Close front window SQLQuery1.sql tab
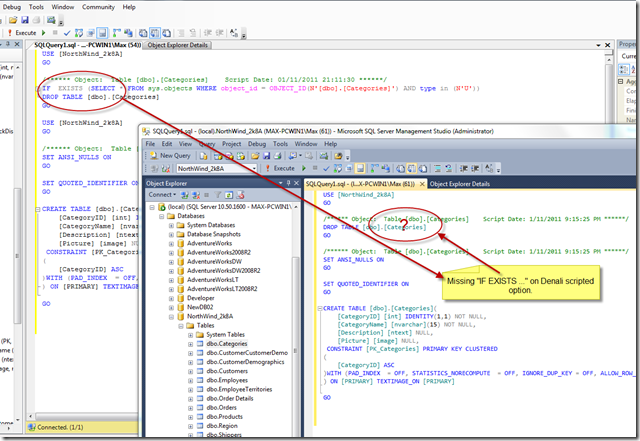640x441 pixels. 422,184
